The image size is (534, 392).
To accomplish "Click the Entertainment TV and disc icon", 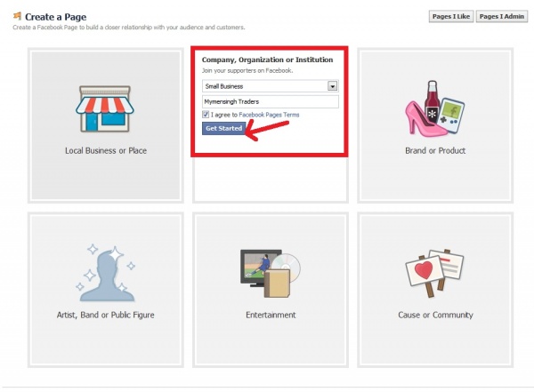I will (x=271, y=273).
